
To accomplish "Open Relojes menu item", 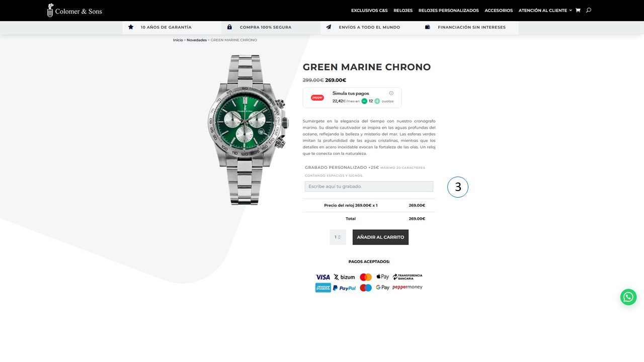I will pyautogui.click(x=403, y=11).
